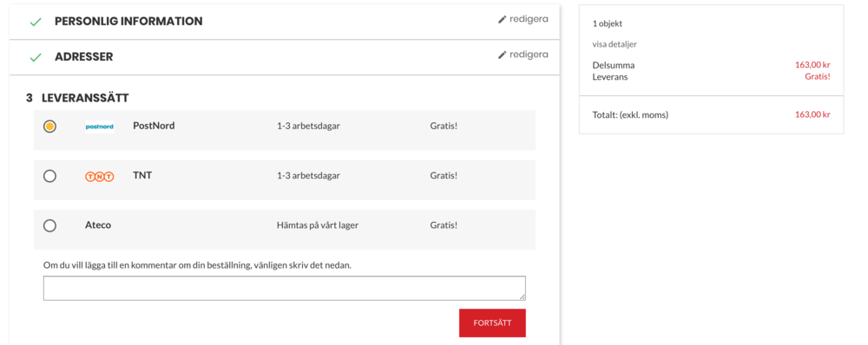Click the PostNord carrier name
868x345 pixels.
pos(154,126)
